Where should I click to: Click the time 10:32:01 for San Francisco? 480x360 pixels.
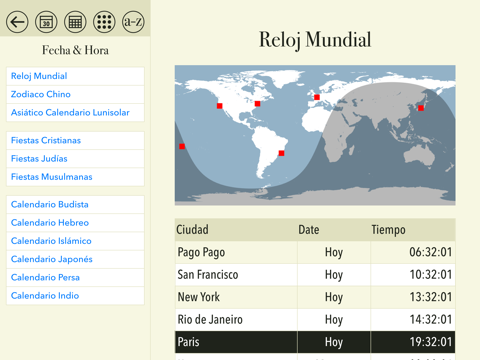tap(430, 275)
